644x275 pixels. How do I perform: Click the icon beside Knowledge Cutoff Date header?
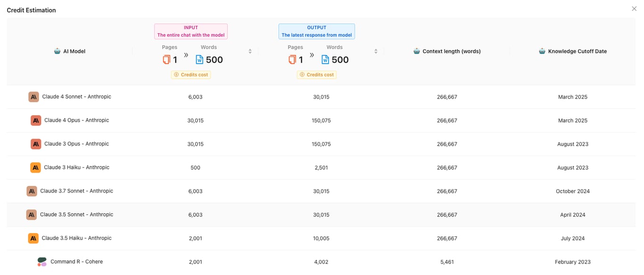pyautogui.click(x=542, y=51)
